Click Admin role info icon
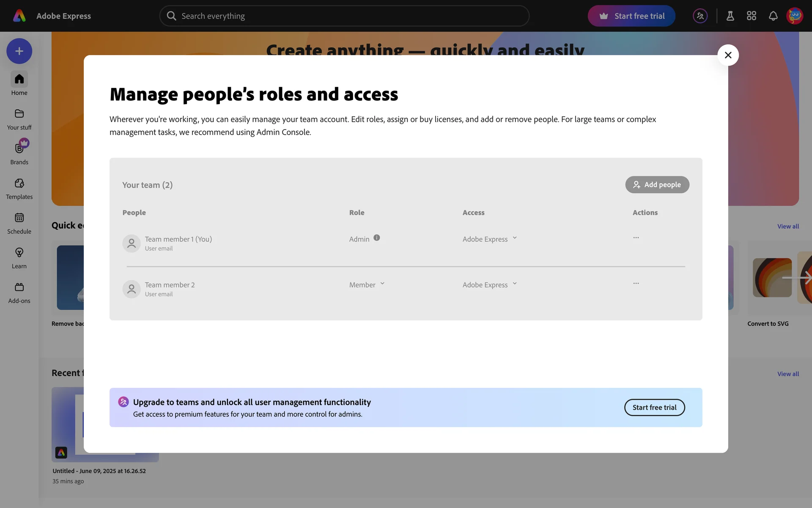The image size is (812, 508). click(376, 238)
